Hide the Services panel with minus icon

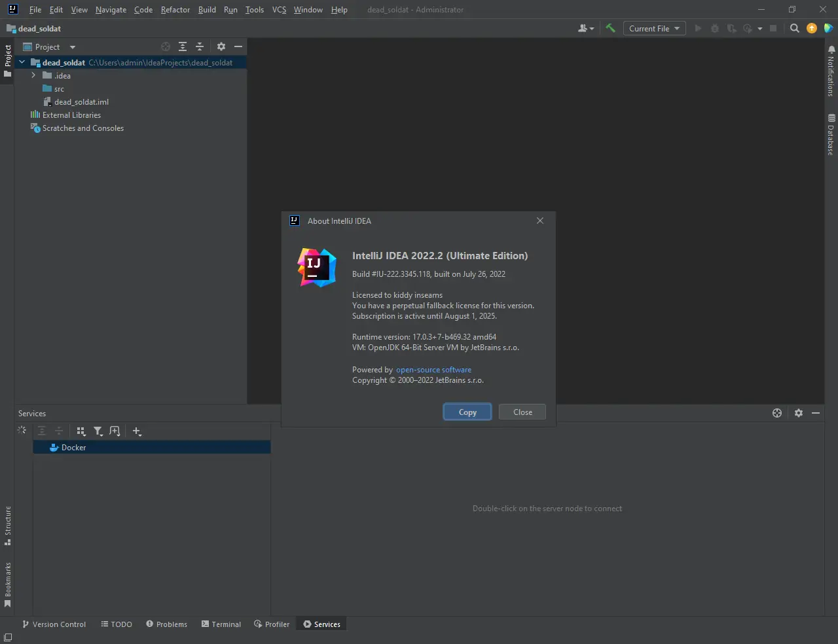click(816, 413)
